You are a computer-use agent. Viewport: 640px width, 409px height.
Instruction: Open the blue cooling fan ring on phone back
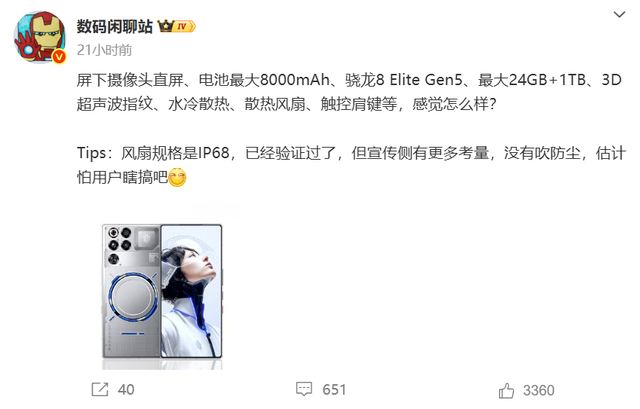pyautogui.click(x=132, y=297)
